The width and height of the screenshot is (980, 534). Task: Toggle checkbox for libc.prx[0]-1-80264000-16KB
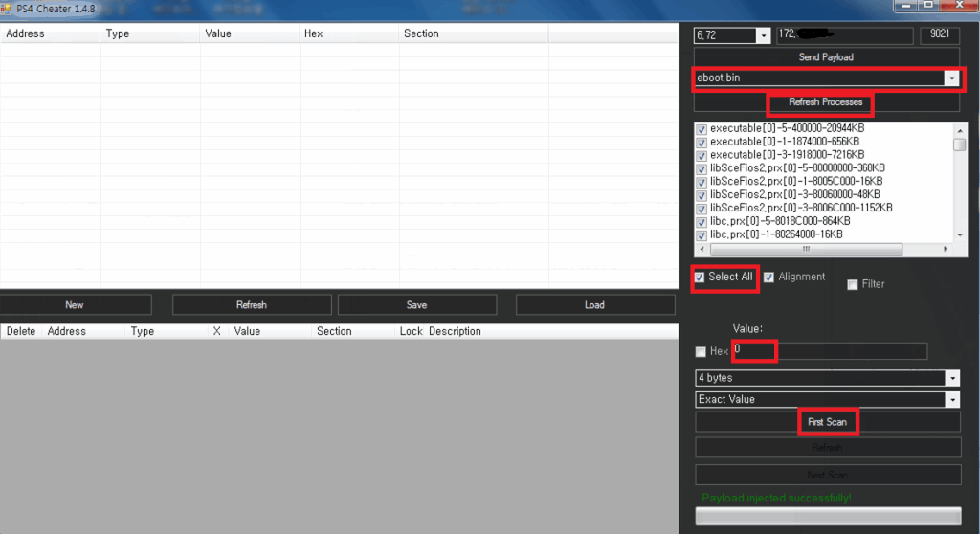click(702, 235)
